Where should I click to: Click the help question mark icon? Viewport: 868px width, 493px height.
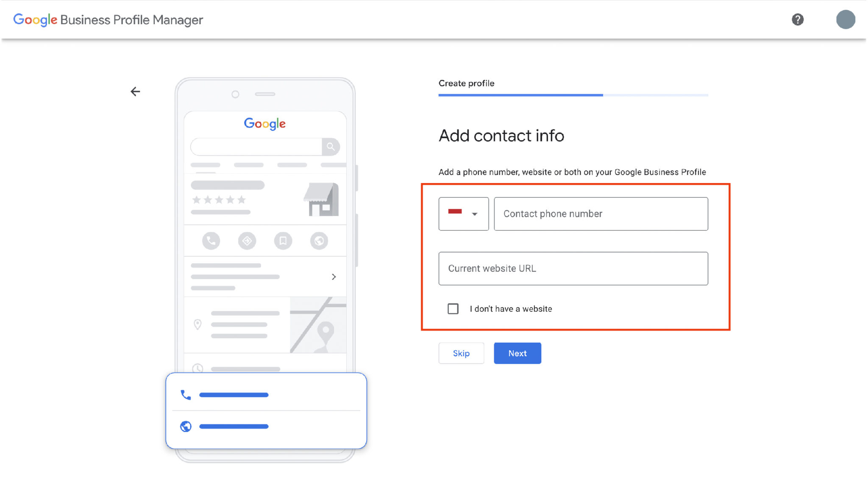(x=798, y=19)
